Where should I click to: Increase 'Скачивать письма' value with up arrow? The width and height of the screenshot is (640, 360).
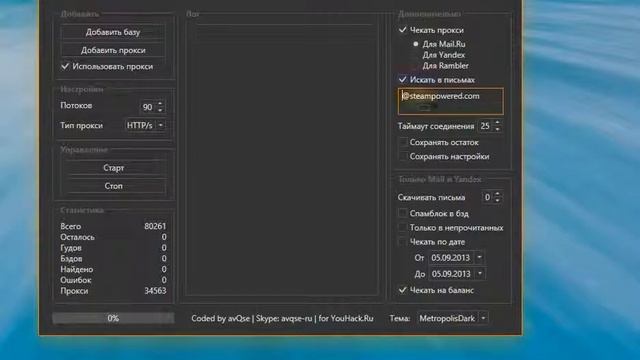click(x=497, y=194)
